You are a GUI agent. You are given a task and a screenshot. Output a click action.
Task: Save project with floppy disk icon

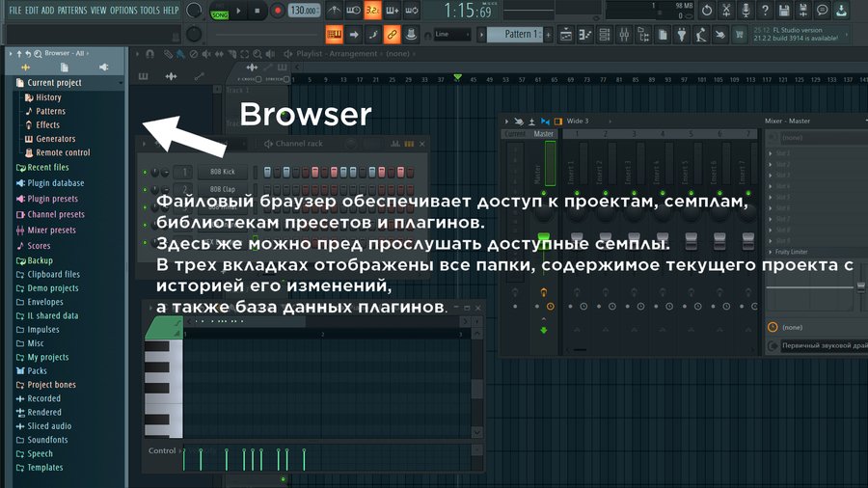pyautogui.click(x=784, y=10)
